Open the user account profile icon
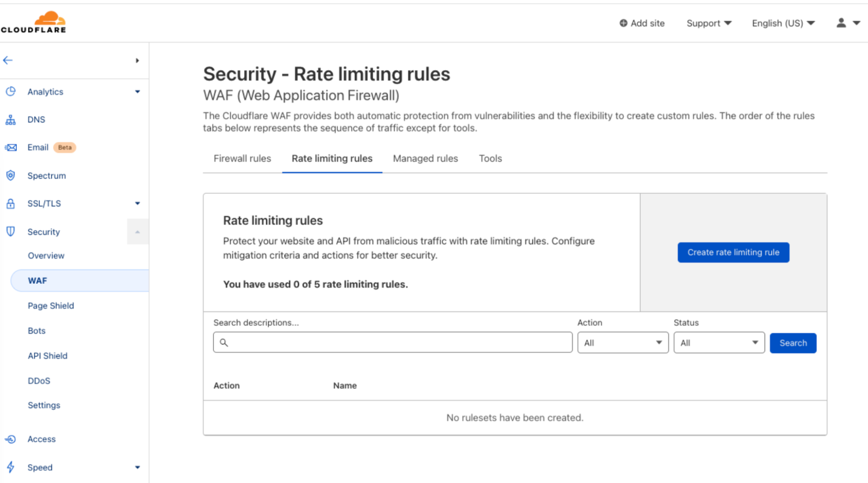This screenshot has height=483, width=868. (x=841, y=23)
